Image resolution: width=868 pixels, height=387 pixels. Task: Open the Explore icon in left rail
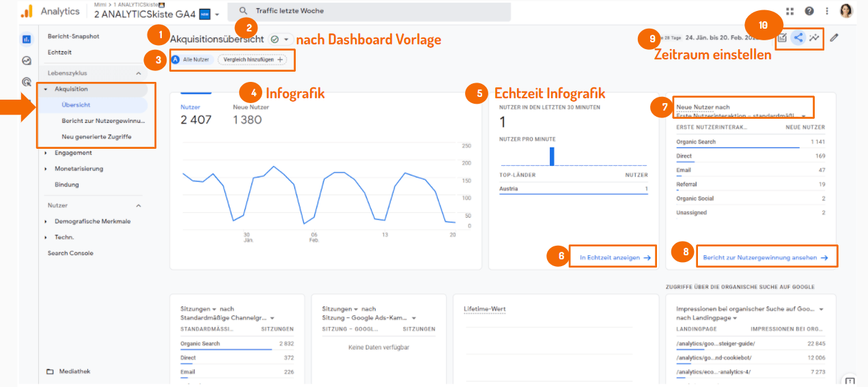click(x=27, y=61)
